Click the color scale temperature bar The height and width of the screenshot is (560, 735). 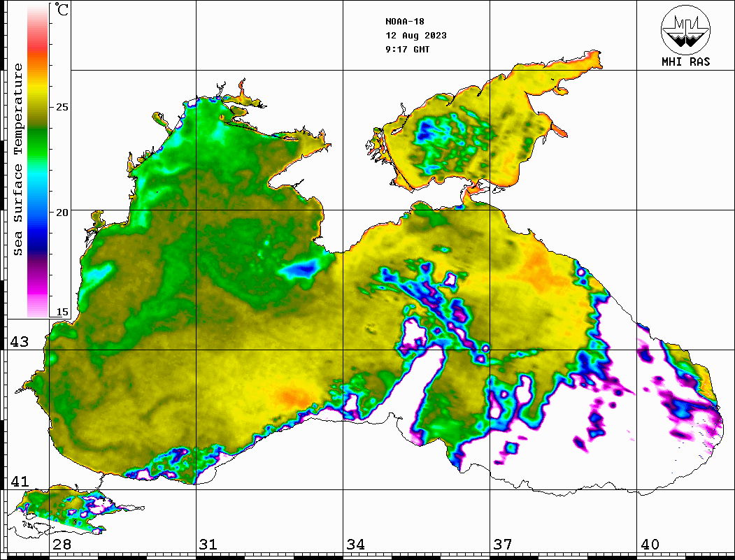(38, 160)
